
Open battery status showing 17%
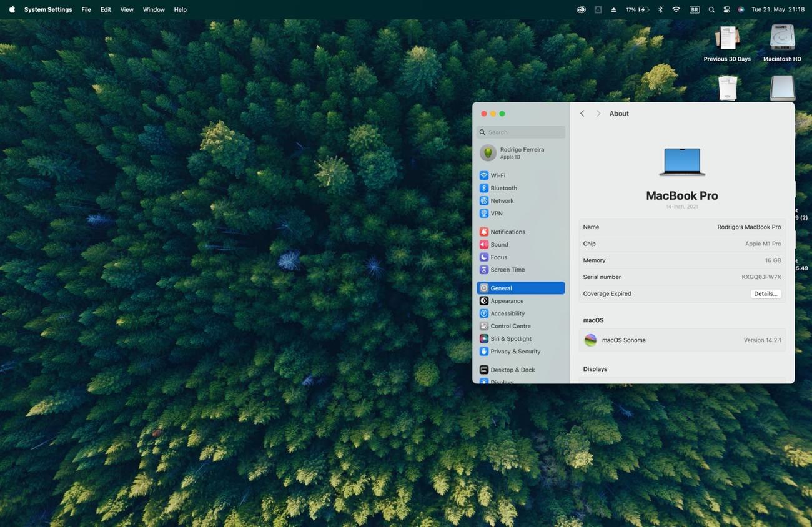(637, 9)
